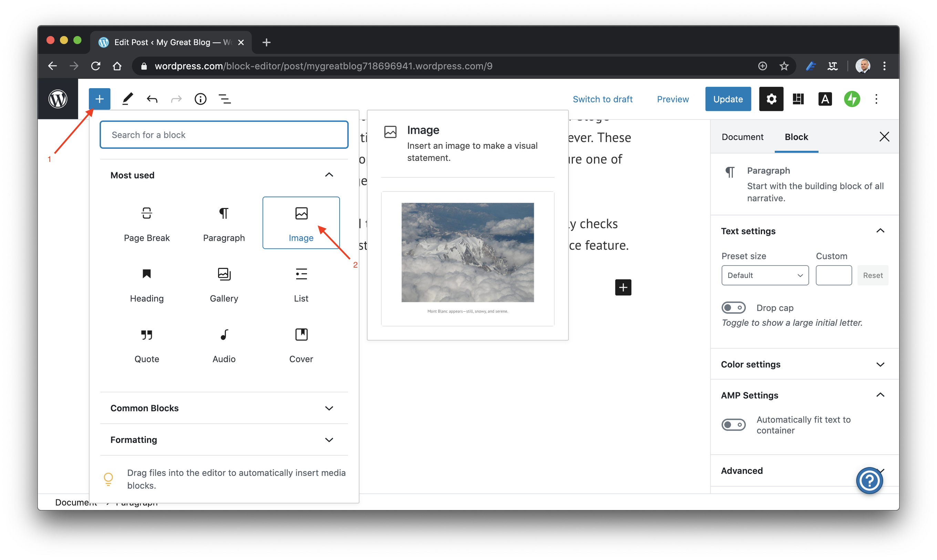Open a new browser tab
The image size is (937, 560).
(x=266, y=42)
